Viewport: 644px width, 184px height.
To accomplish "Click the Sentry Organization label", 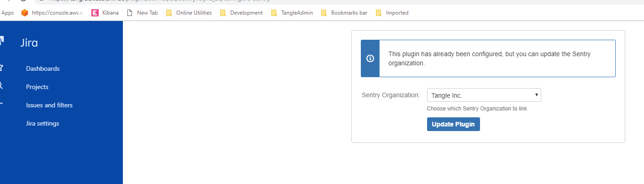I will coord(391,95).
